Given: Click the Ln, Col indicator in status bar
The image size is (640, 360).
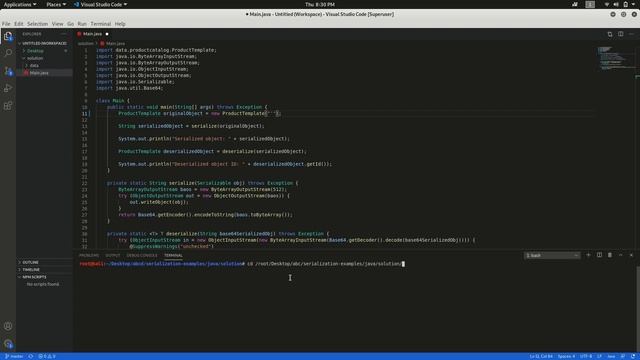Looking at the screenshot, I should coord(541,356).
